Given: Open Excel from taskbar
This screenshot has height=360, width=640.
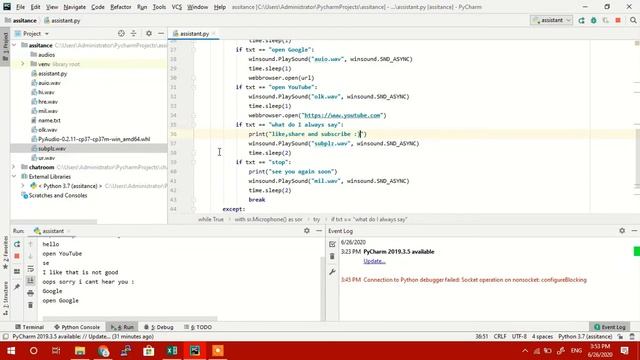Looking at the screenshot, I should coord(172,351).
